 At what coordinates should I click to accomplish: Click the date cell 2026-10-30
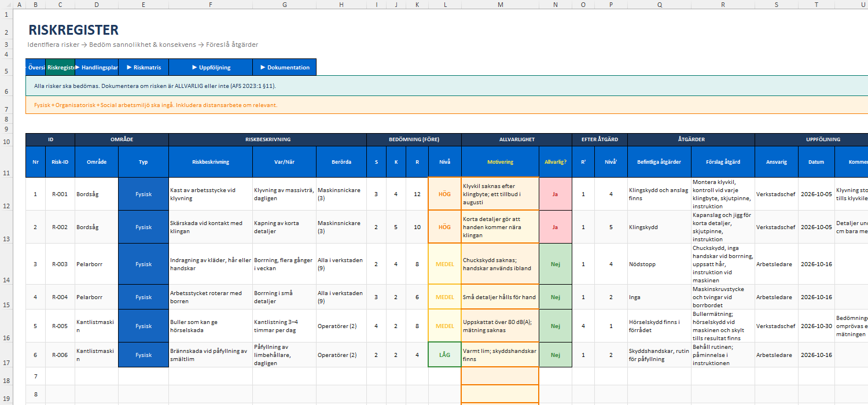pyautogui.click(x=816, y=326)
